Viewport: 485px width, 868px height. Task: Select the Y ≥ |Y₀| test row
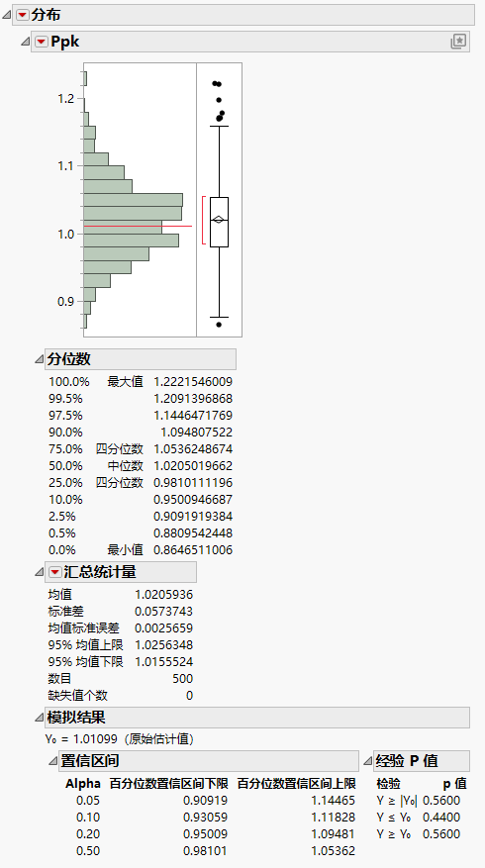[419, 801]
